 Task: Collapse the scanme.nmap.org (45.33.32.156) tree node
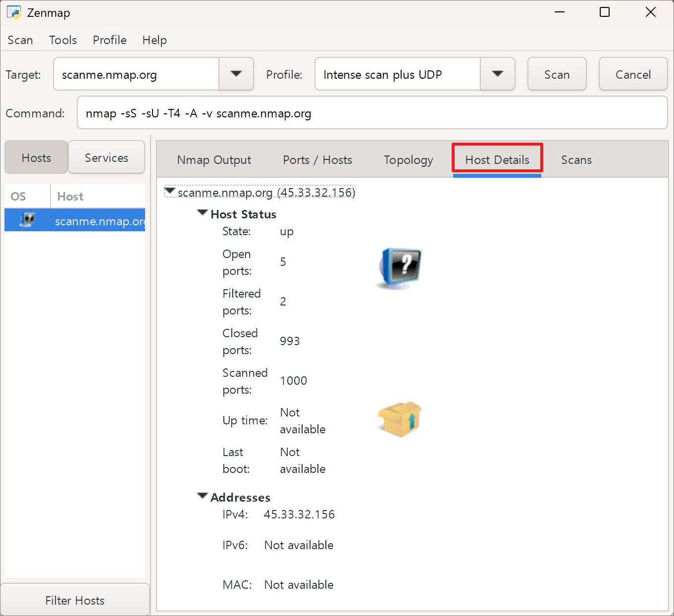(170, 191)
